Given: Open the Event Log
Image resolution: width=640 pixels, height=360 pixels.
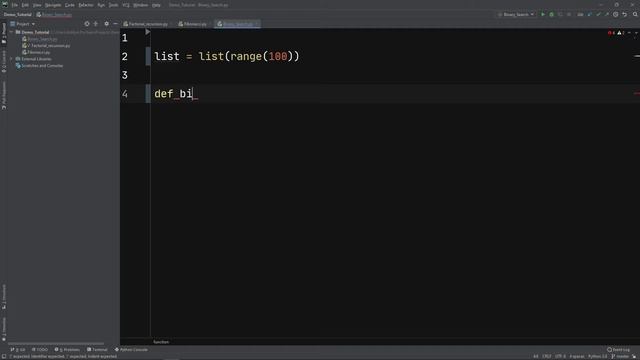Looking at the screenshot, I should tap(618, 349).
